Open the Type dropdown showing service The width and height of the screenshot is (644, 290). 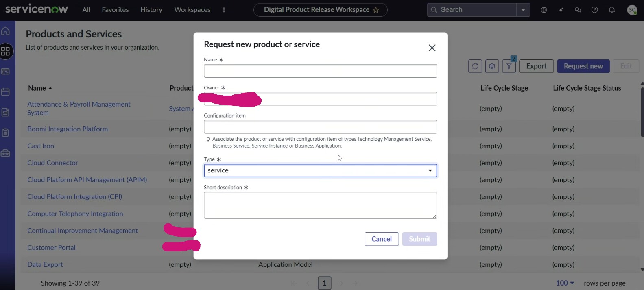(x=321, y=170)
